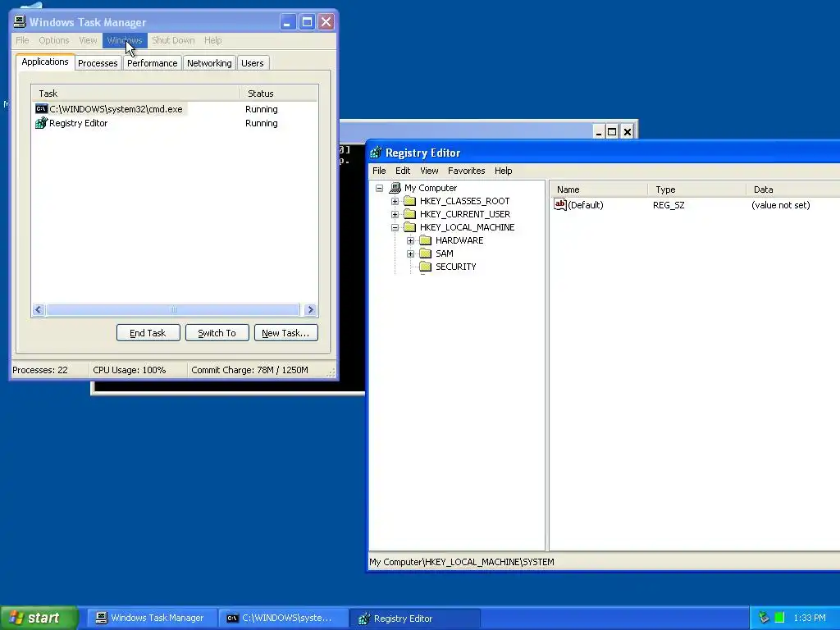840x630 pixels.
Task: Open Registry Editor View menu
Action: click(429, 171)
